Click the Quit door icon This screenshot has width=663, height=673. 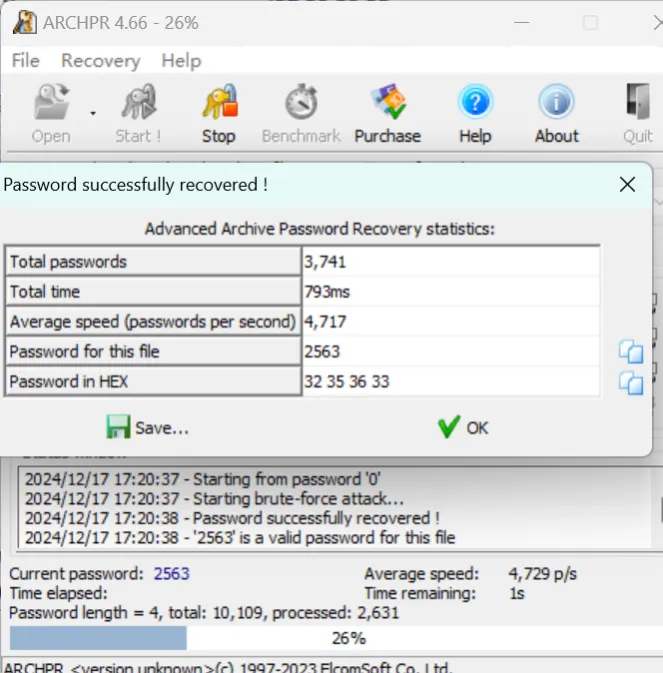pos(637,104)
